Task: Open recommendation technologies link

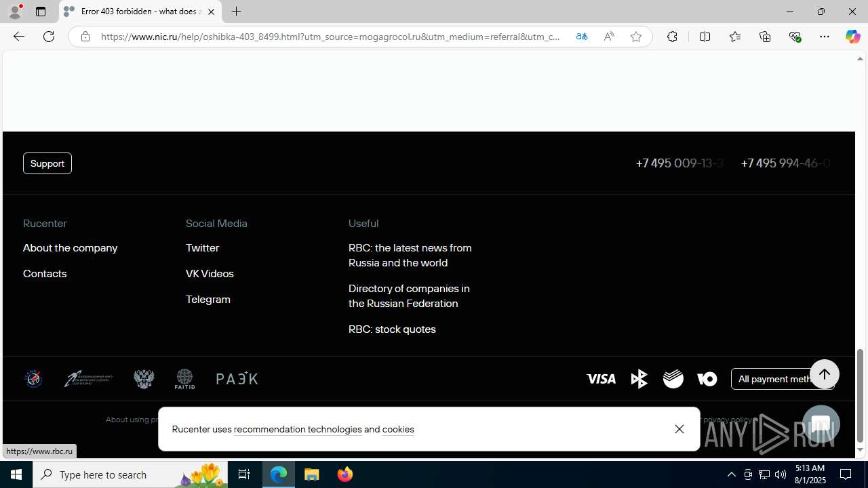Action: [x=298, y=430]
